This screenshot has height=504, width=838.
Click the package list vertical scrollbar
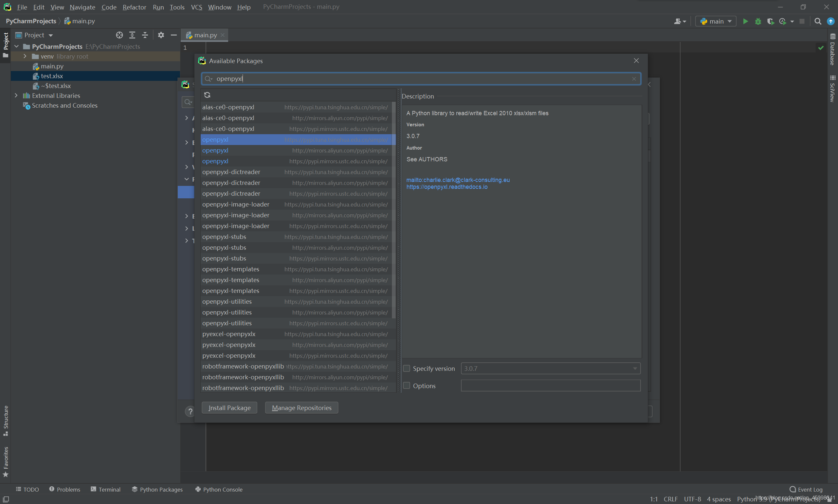pos(394,210)
